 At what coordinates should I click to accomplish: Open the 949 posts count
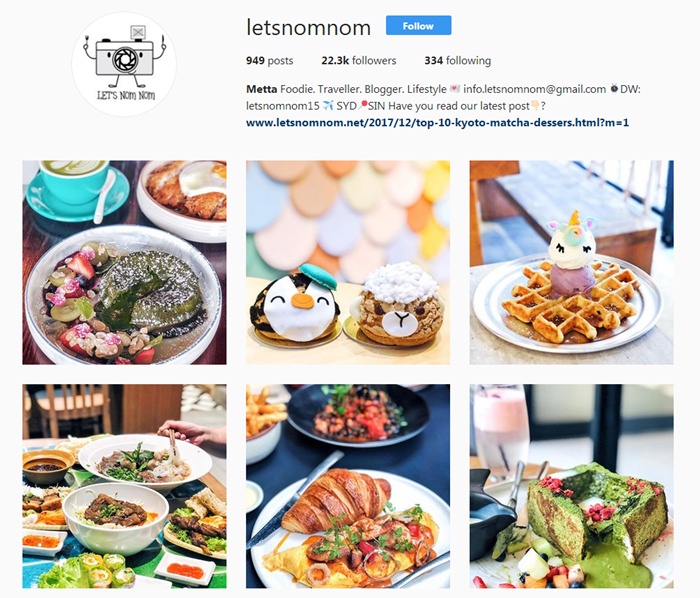point(270,61)
